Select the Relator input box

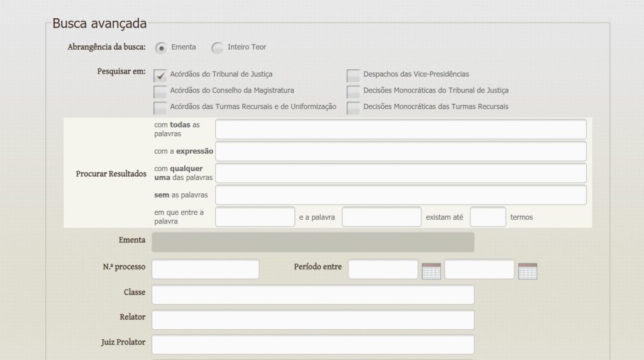click(313, 320)
